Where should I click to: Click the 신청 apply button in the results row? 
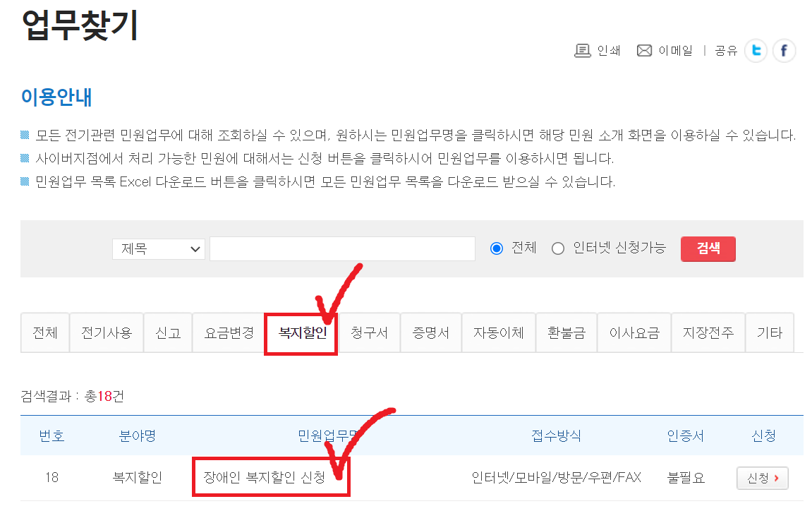click(x=762, y=478)
